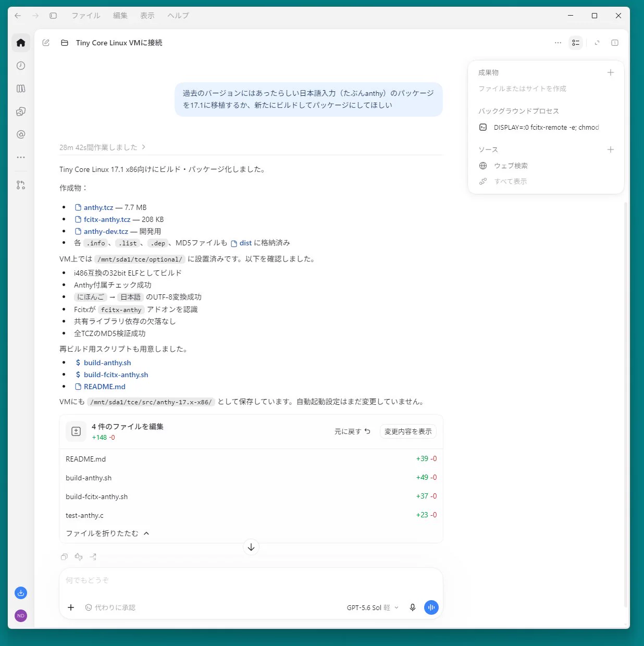Screen dimensions: 644x646
Task: Open the library books icon in sidebar
Action: click(x=21, y=89)
